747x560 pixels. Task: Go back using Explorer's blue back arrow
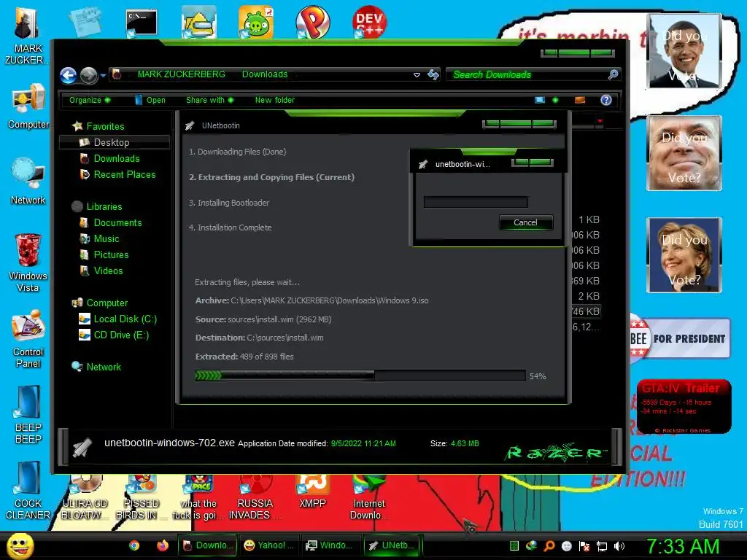(68, 75)
